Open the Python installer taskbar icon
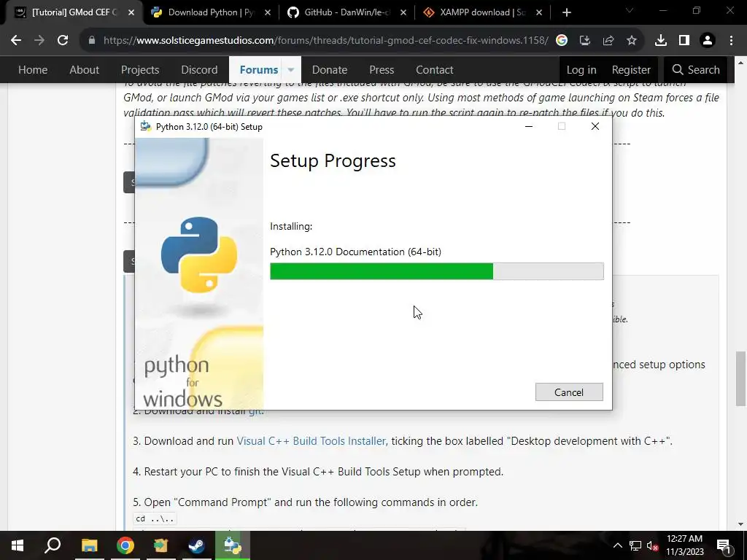Screen dimensions: 747x560 (x=233, y=545)
